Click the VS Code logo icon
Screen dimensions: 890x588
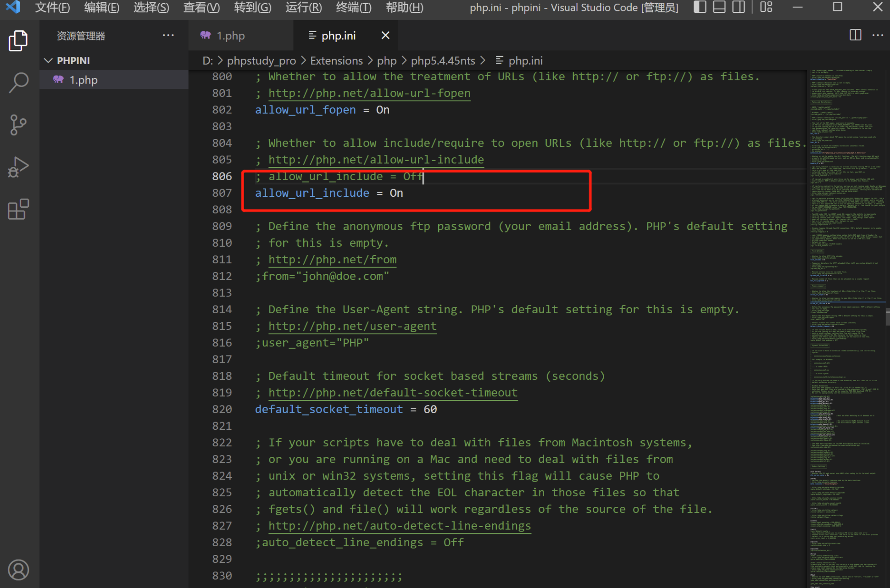(x=13, y=7)
